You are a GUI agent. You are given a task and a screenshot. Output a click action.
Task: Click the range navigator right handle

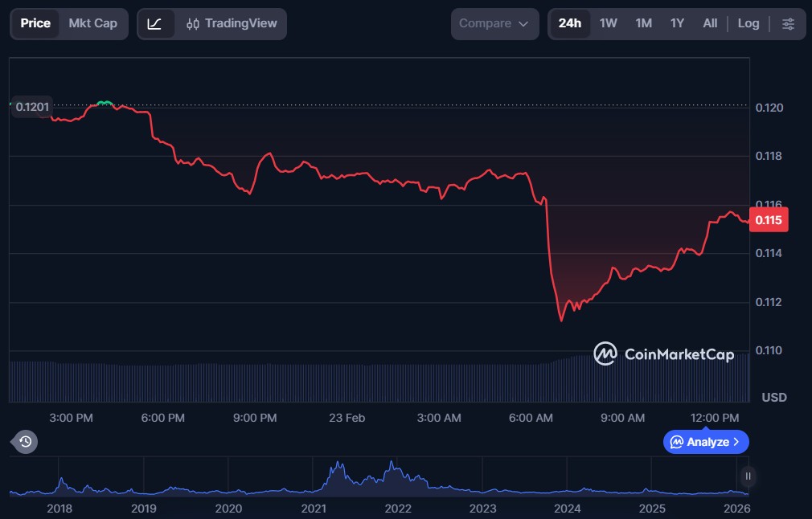tap(748, 476)
